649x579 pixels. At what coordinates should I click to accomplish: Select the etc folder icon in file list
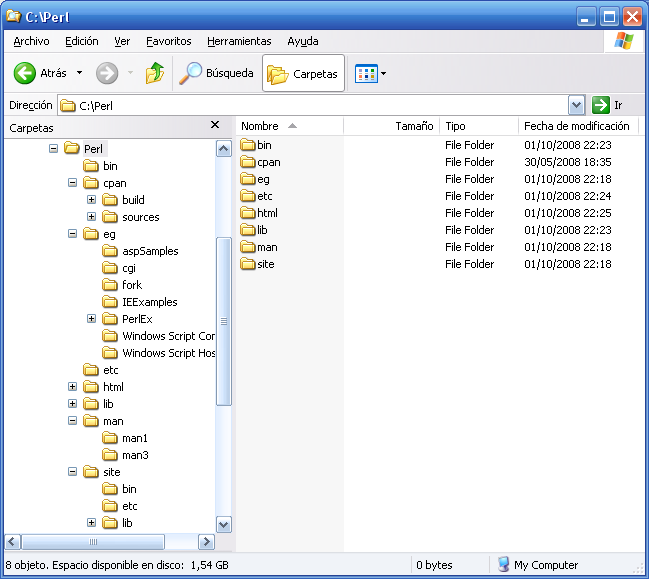click(x=248, y=196)
